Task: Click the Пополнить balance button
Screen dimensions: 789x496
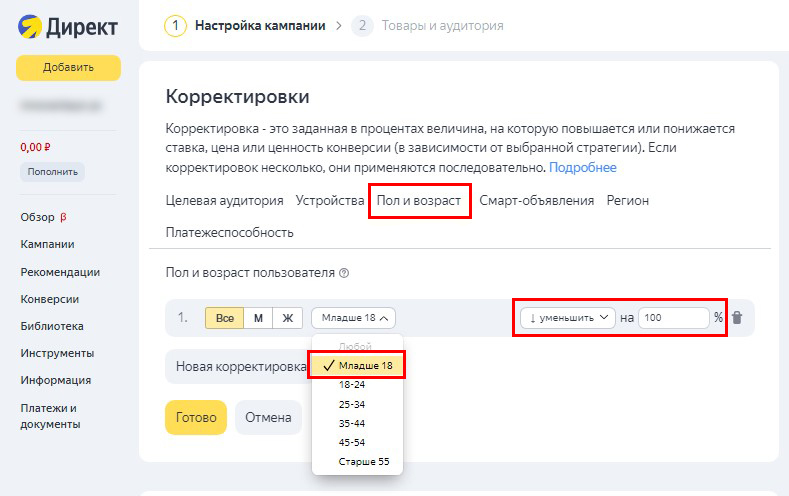Action: tap(52, 172)
